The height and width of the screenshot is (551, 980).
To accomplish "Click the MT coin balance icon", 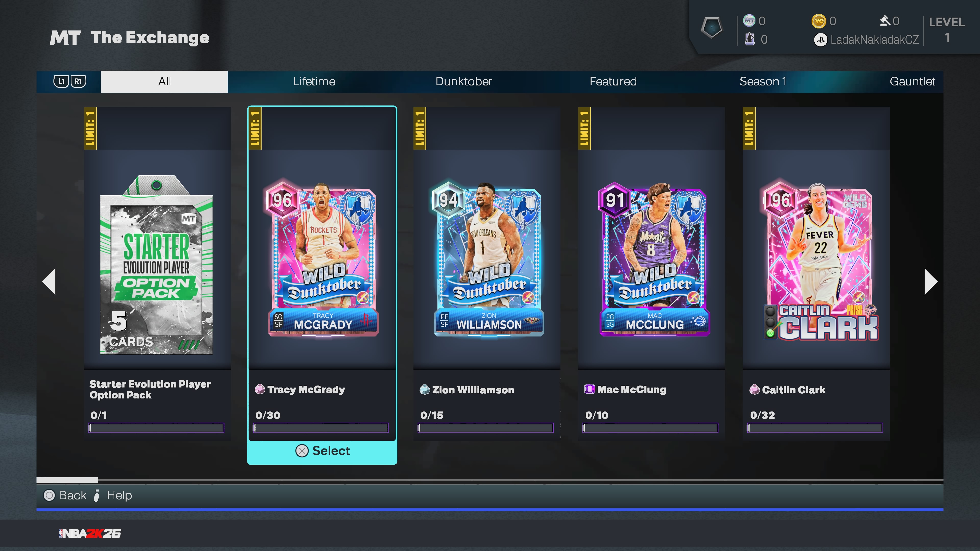I will [x=749, y=20].
